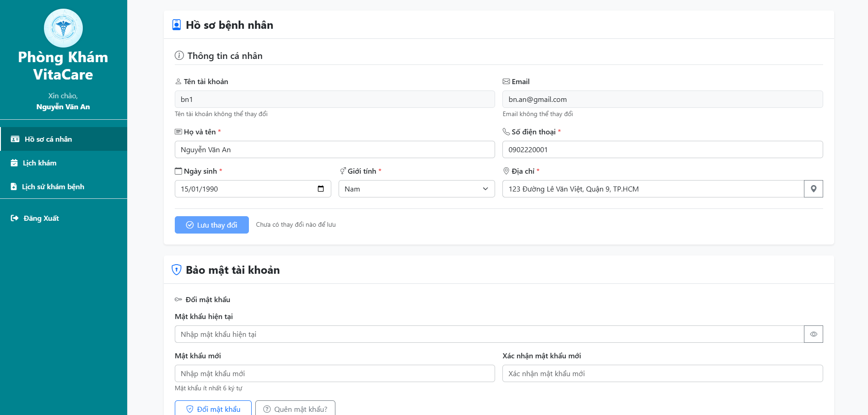
Task: Click the map pin icon in the address field
Action: (813, 188)
